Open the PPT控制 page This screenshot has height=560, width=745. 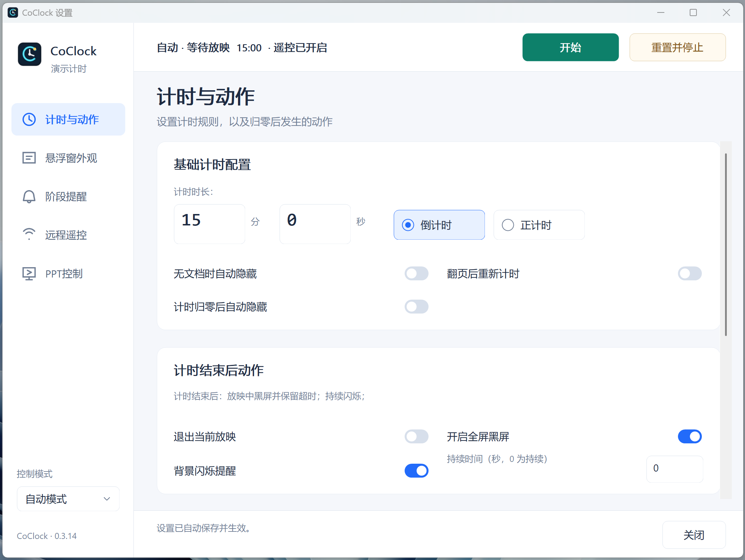[x=69, y=274]
